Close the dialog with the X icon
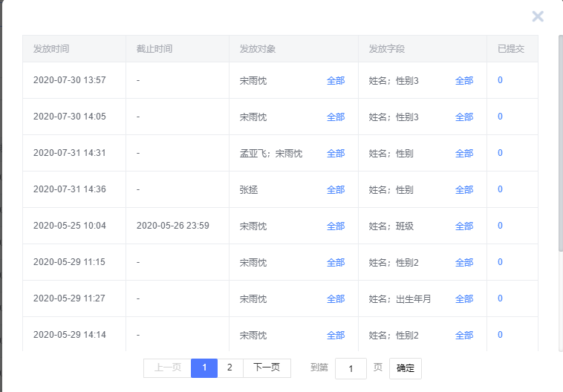 click(538, 16)
